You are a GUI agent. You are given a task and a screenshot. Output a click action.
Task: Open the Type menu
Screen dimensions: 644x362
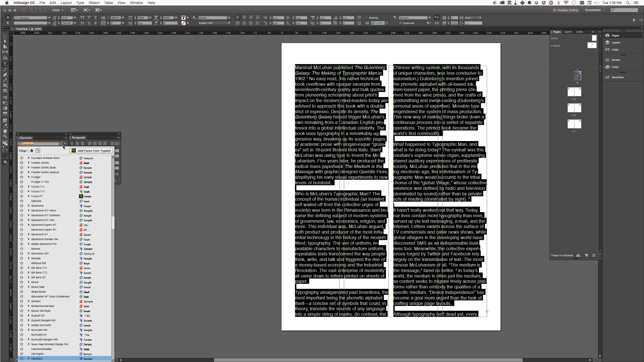[x=80, y=3]
